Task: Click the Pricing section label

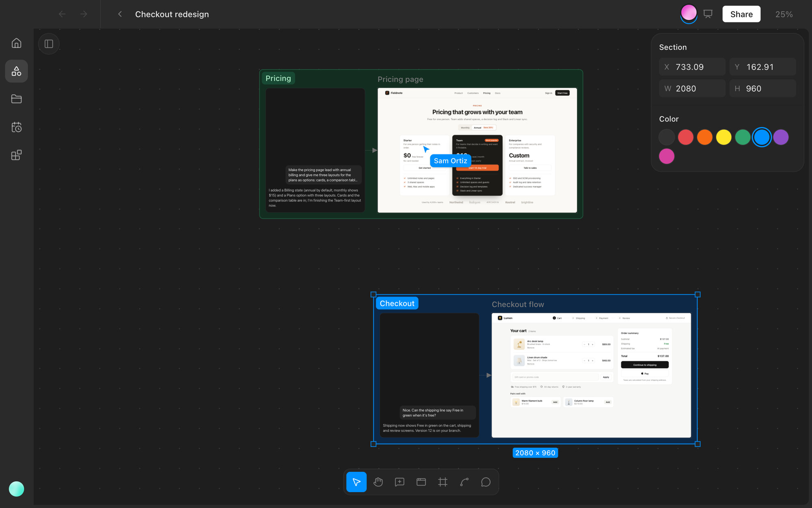Action: pyautogui.click(x=278, y=78)
